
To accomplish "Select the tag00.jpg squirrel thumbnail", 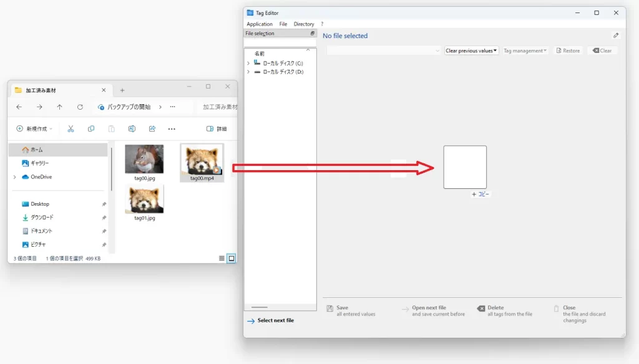I will coord(144,160).
